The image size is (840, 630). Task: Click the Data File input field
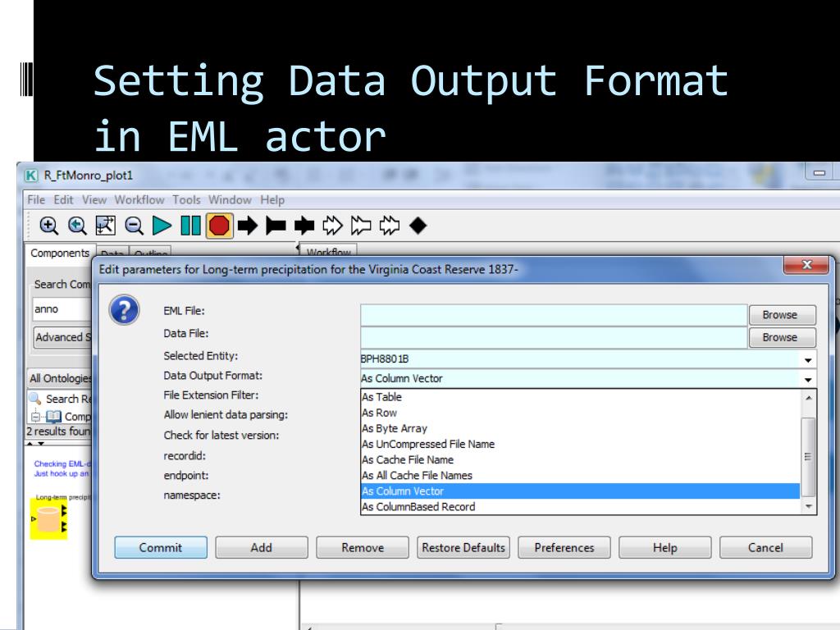[554, 337]
